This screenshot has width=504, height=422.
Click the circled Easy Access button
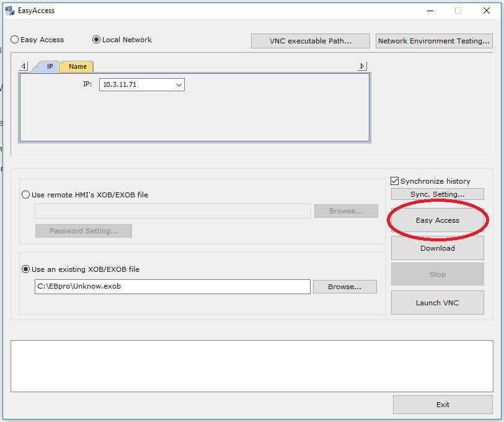437,220
